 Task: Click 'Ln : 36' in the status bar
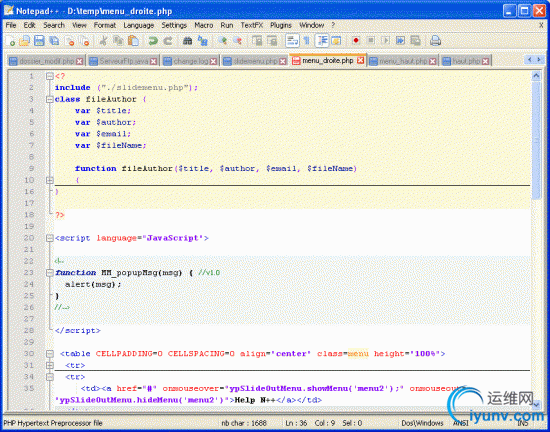[296, 423]
